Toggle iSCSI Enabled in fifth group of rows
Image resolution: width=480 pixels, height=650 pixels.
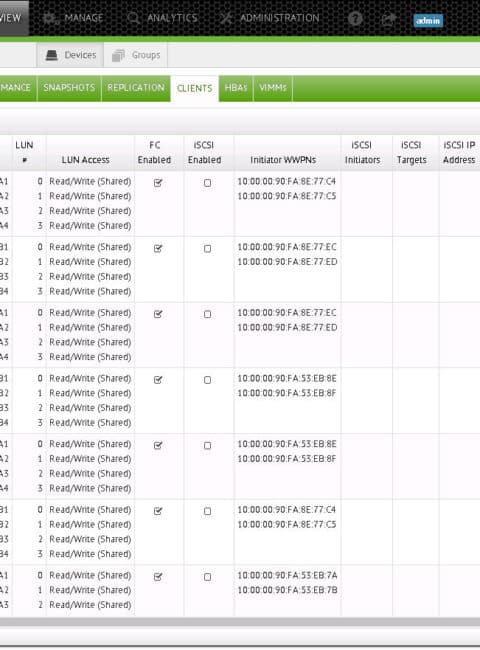[207, 446]
